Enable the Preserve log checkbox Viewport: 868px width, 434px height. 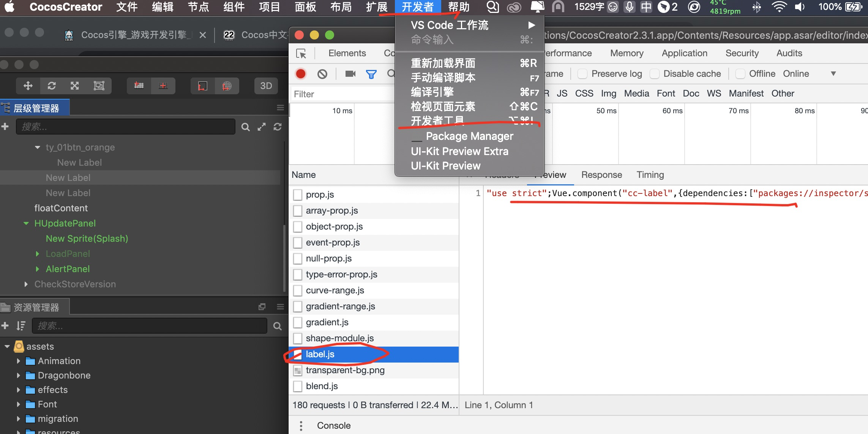582,74
